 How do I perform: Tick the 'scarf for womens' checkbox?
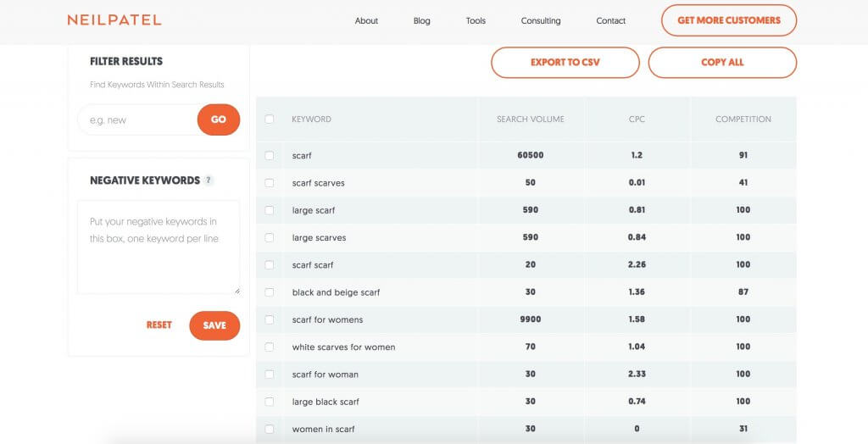click(270, 319)
